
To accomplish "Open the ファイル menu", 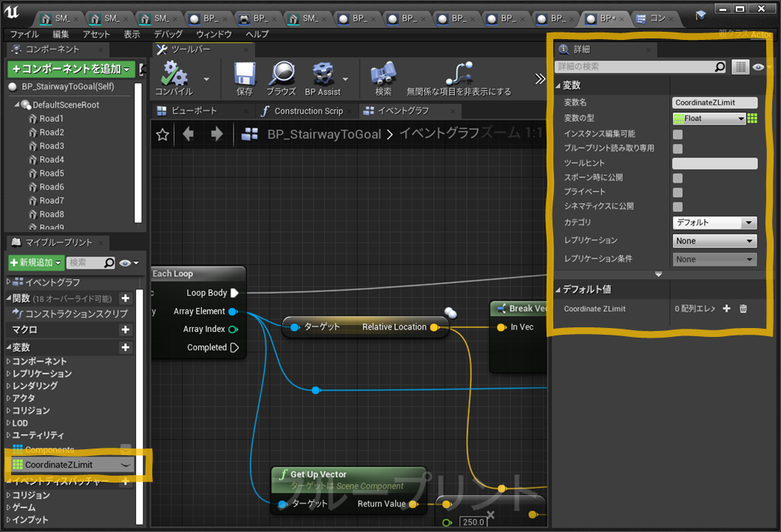I will pos(24,34).
